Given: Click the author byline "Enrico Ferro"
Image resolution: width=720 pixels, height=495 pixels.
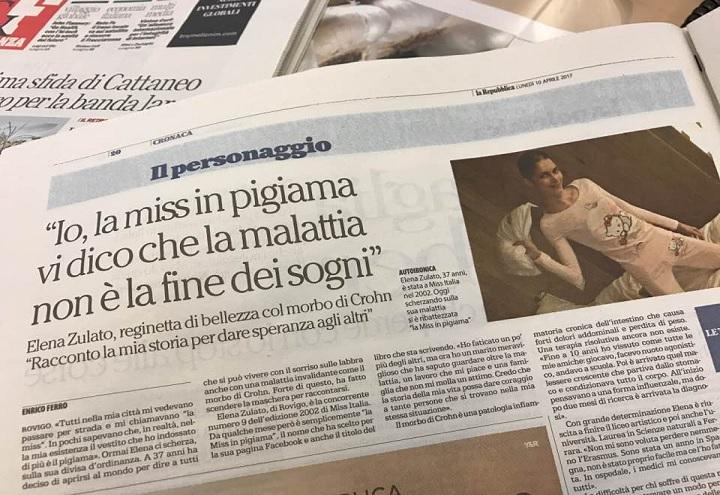Looking at the screenshot, I should [44, 407].
